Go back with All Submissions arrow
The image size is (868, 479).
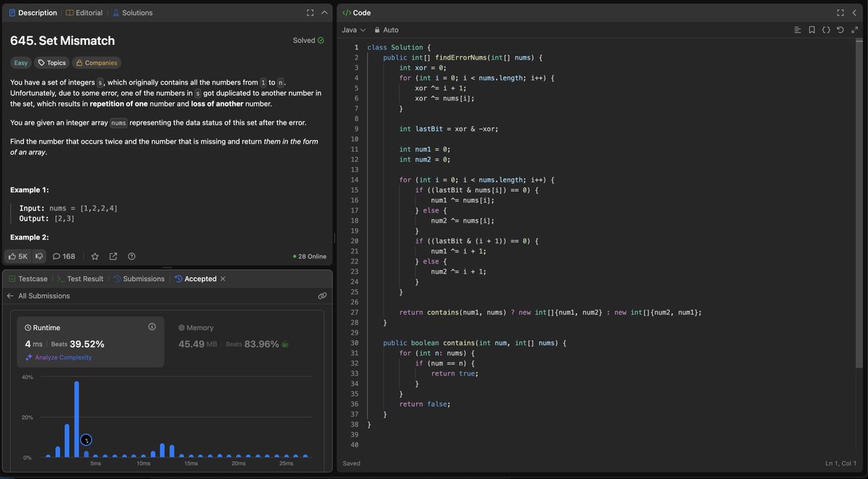pyautogui.click(x=10, y=296)
